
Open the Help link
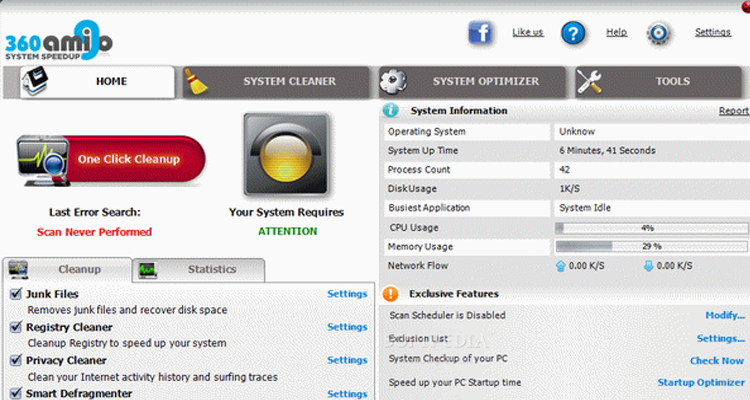tap(617, 32)
